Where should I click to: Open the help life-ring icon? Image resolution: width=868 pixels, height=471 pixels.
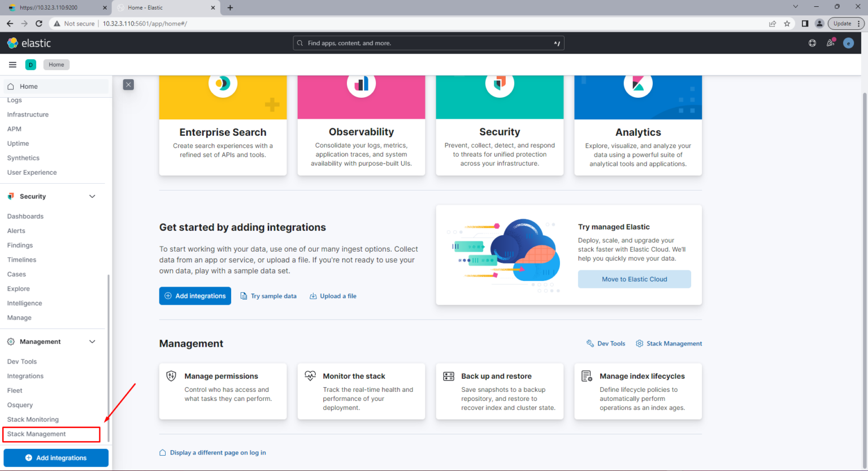pos(812,42)
